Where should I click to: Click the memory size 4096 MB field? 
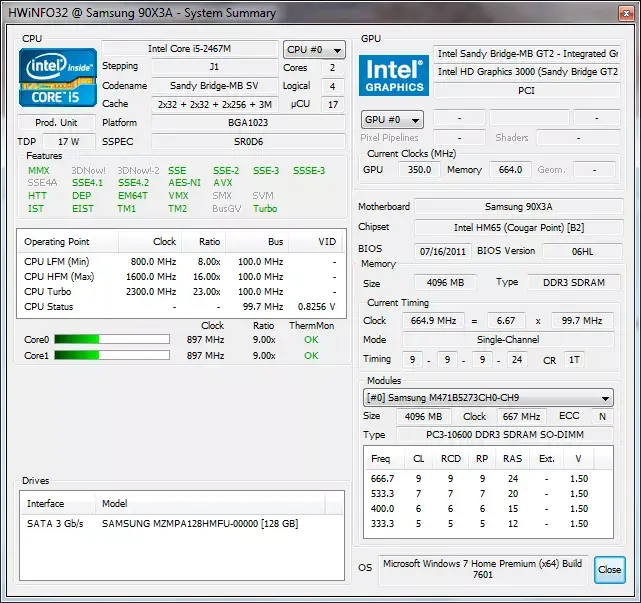[445, 282]
